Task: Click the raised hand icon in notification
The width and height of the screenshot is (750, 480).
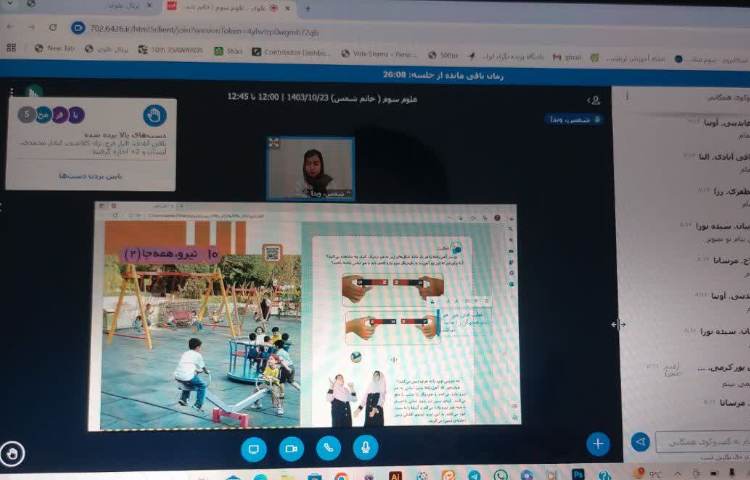Action: (x=154, y=115)
